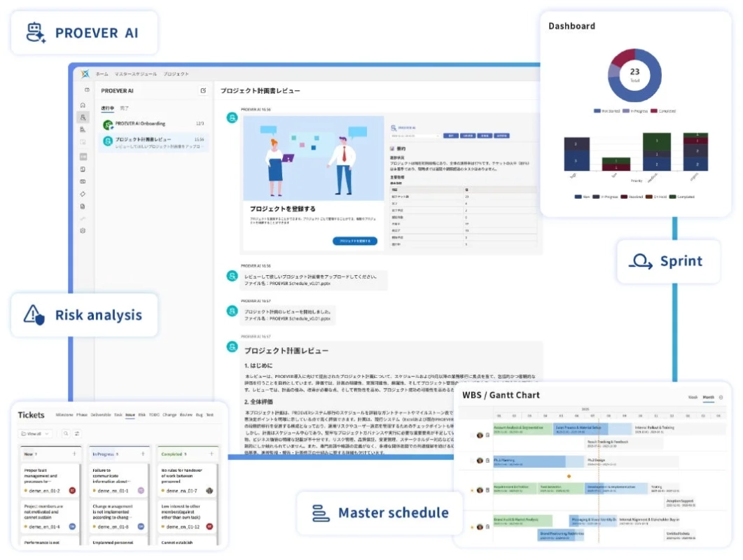743x560 pixels.
Task: Click the info icon next to the Month tab
Action: 721,398
